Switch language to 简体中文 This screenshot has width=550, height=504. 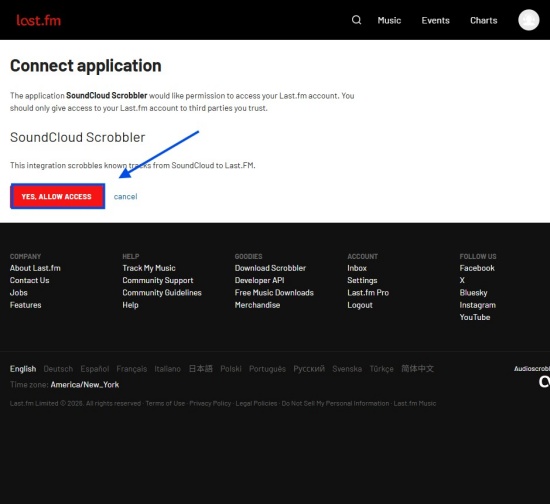point(417,369)
